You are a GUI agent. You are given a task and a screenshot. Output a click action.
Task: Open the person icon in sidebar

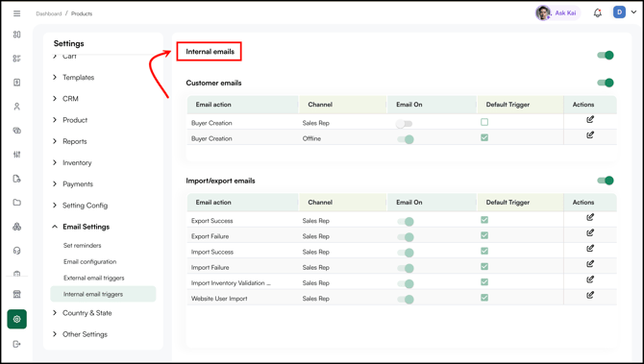[x=17, y=107]
